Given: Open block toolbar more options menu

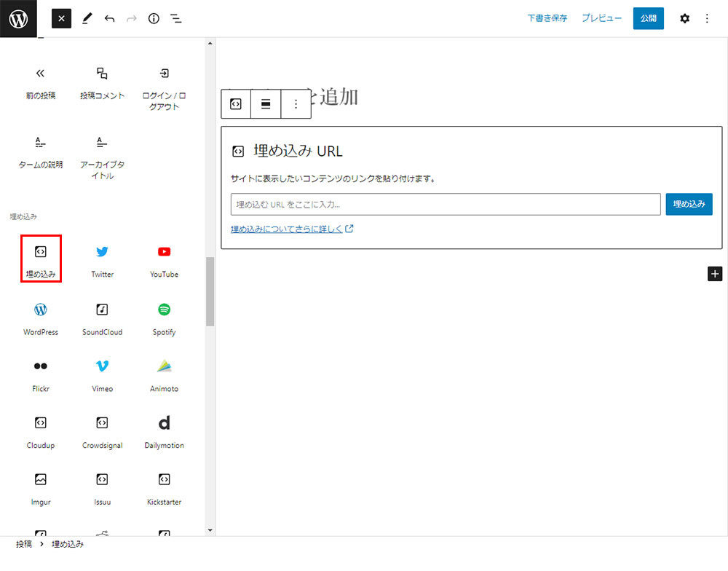Looking at the screenshot, I should (x=296, y=104).
